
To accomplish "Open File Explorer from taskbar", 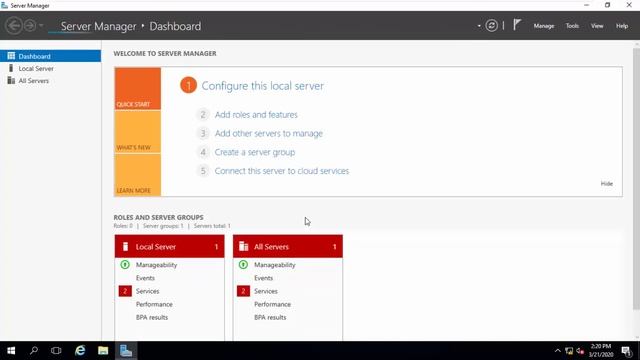I will pos(103,351).
